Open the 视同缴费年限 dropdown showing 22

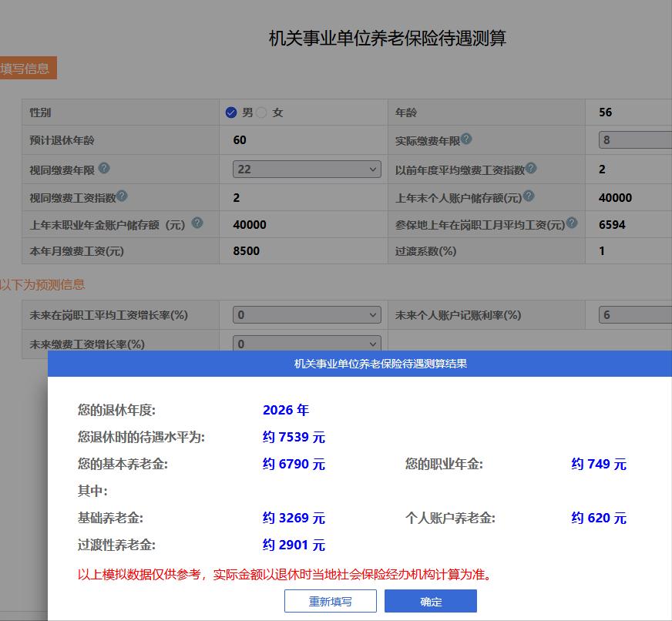coord(306,169)
